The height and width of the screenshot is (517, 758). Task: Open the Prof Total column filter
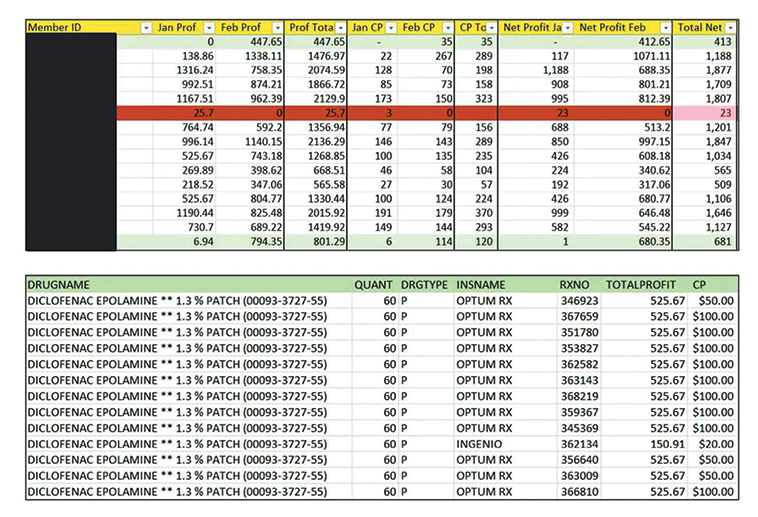pos(340,27)
